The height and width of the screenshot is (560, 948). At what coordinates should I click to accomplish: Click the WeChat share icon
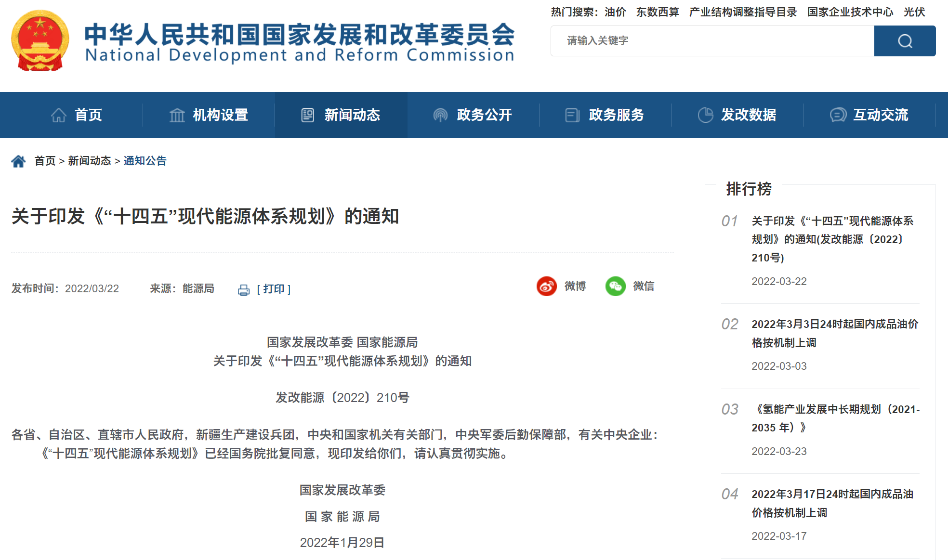click(615, 287)
